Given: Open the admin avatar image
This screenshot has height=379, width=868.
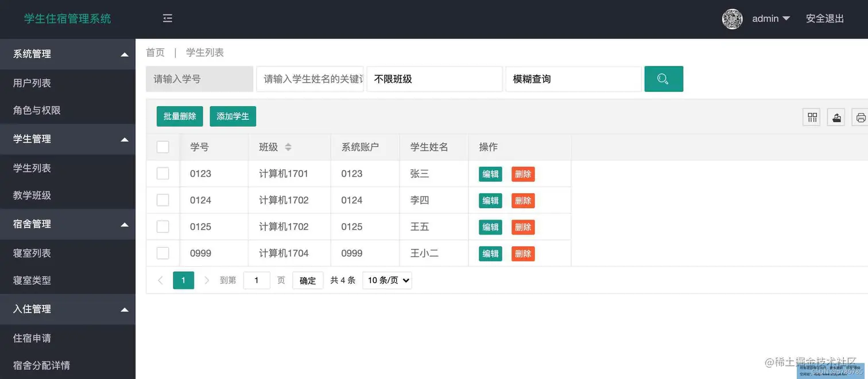Looking at the screenshot, I should point(732,19).
